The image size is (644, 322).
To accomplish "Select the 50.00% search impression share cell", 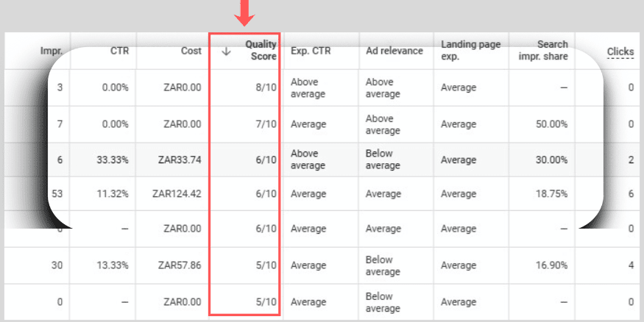I will [551, 124].
